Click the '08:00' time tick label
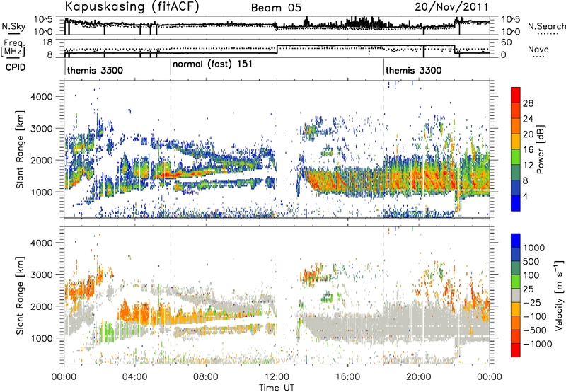This screenshot has height=392, width=566. click(x=206, y=377)
